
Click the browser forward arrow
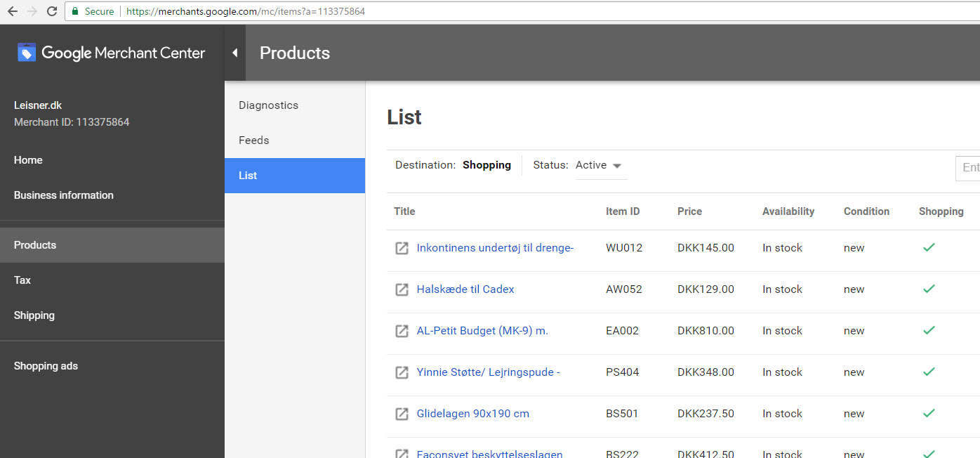point(32,11)
